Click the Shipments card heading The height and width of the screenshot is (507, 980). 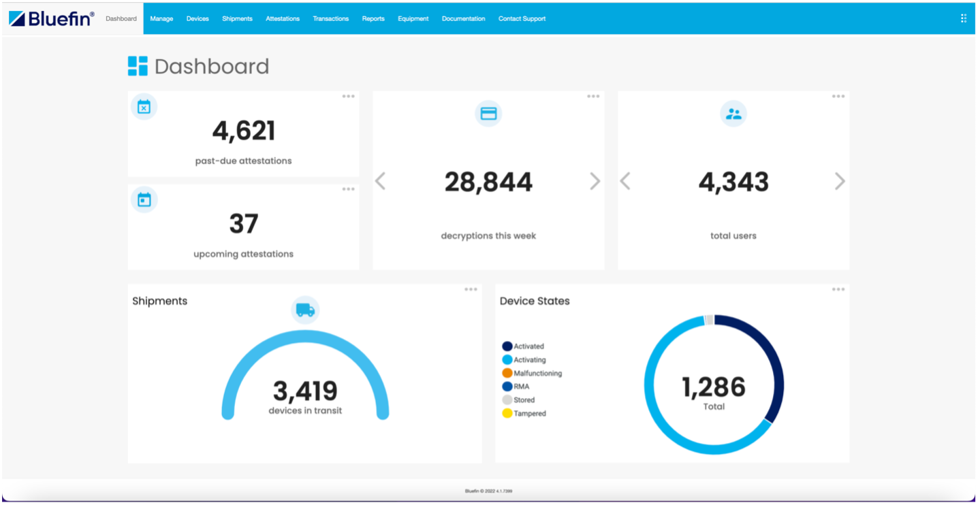coord(159,301)
